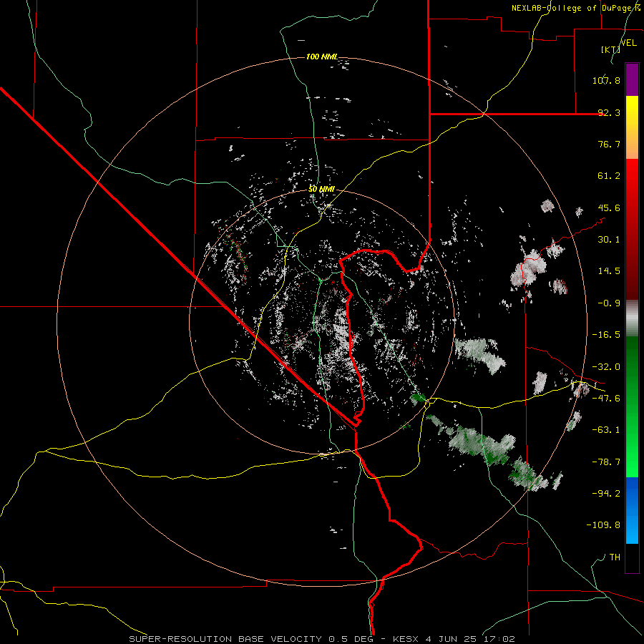Viewport: 644px width, 644px height.
Task: Pick the green segment of the velocity scale
Action: click(632, 406)
